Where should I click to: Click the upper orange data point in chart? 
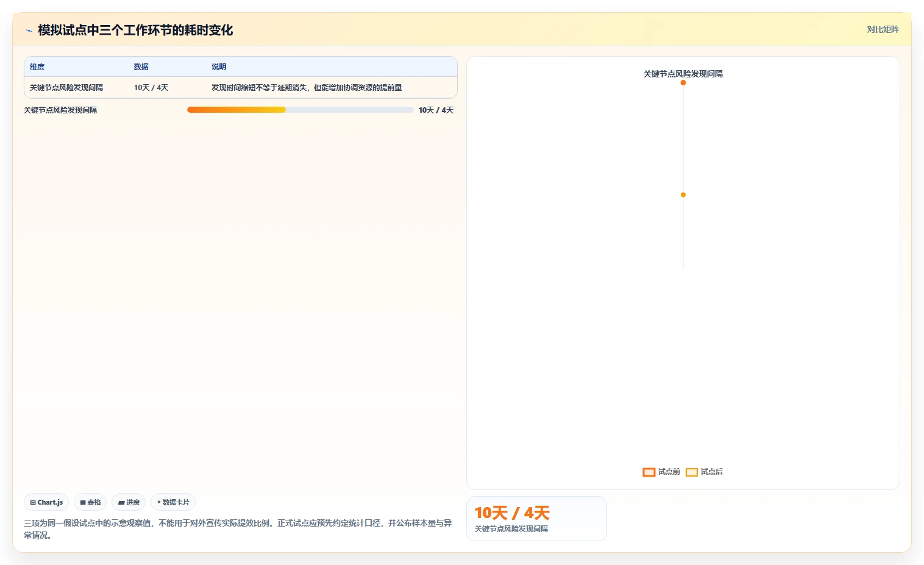683,82
